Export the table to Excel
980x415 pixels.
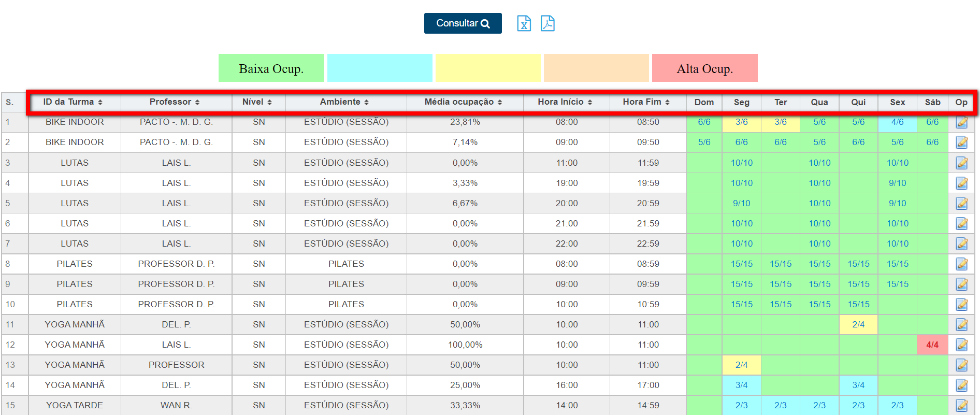pyautogui.click(x=524, y=23)
